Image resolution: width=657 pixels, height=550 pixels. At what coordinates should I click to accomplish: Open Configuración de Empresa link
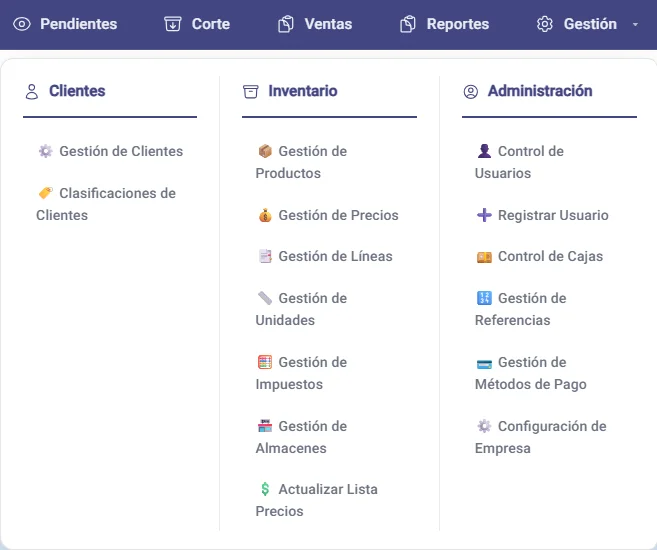click(541, 437)
